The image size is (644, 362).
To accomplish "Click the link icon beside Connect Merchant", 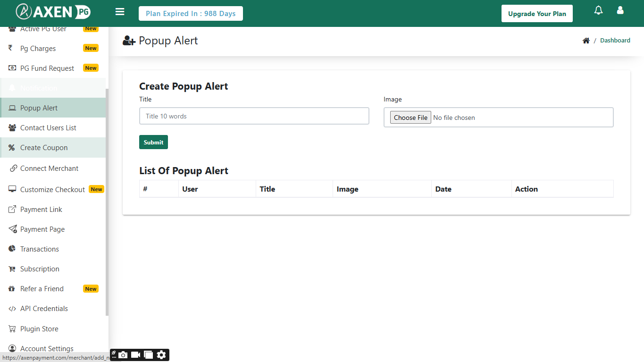I will (x=13, y=168).
